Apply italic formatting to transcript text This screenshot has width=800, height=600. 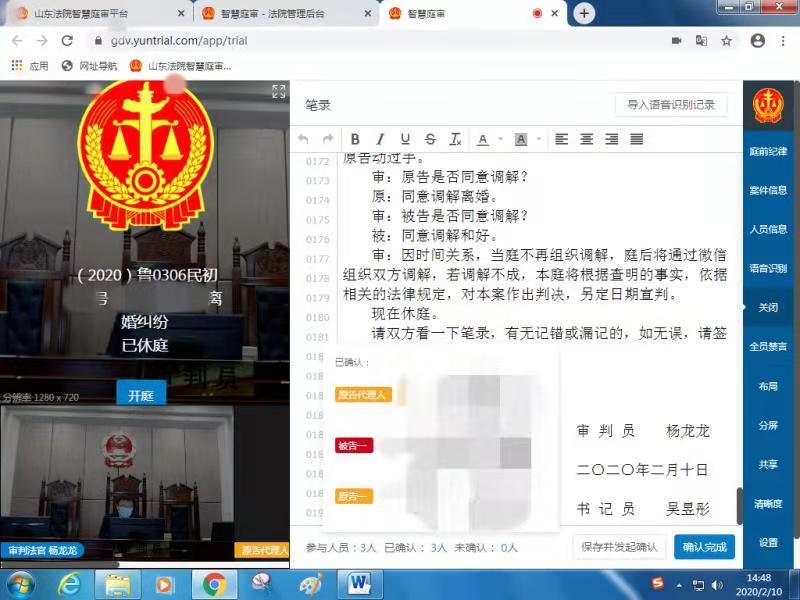(381, 139)
